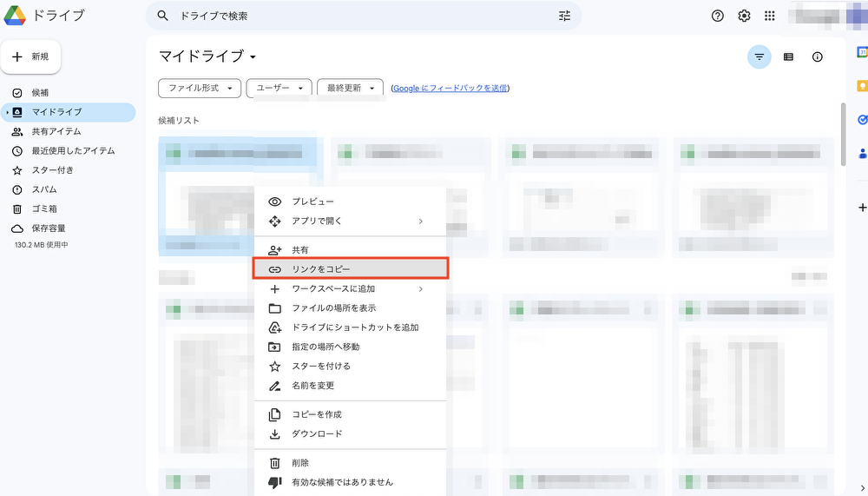The height and width of the screenshot is (496, 868).
Task: Choose 名前を変更 menu item
Action: pos(350,386)
